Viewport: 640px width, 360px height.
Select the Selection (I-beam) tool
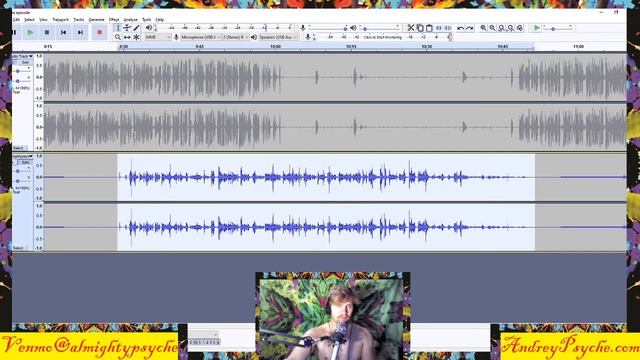118,28
